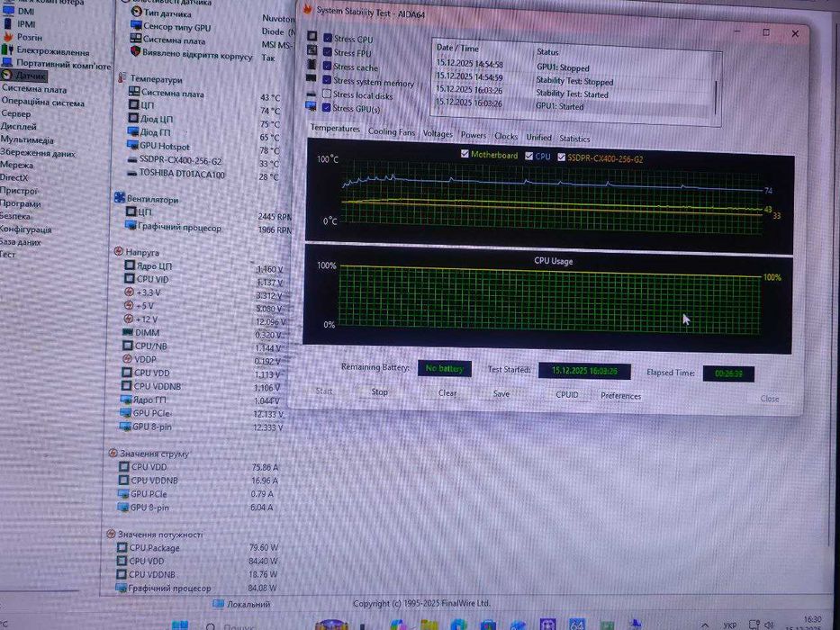The height and width of the screenshot is (630, 840).
Task: Expand the Сервер tree node
Action: pyautogui.click(x=16, y=113)
